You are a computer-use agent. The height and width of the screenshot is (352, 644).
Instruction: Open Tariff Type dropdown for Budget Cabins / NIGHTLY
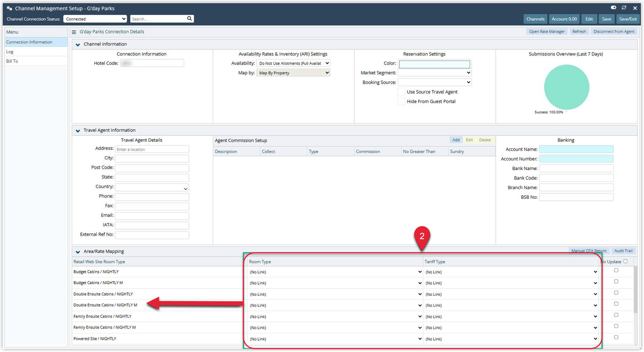(511, 272)
